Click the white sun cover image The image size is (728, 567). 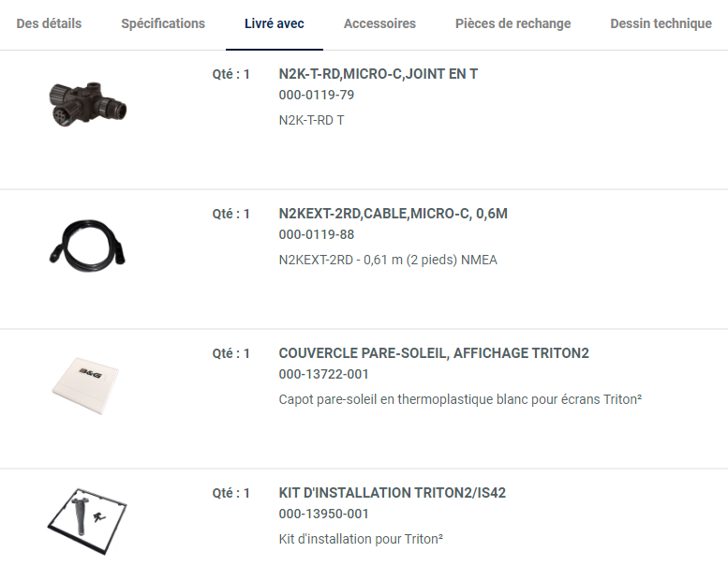[89, 380]
